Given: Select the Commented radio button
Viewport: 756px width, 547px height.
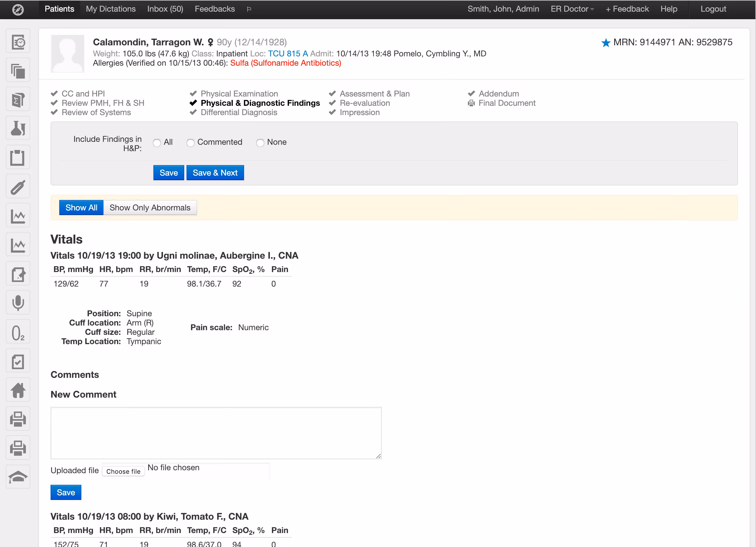Looking at the screenshot, I should click(x=190, y=143).
